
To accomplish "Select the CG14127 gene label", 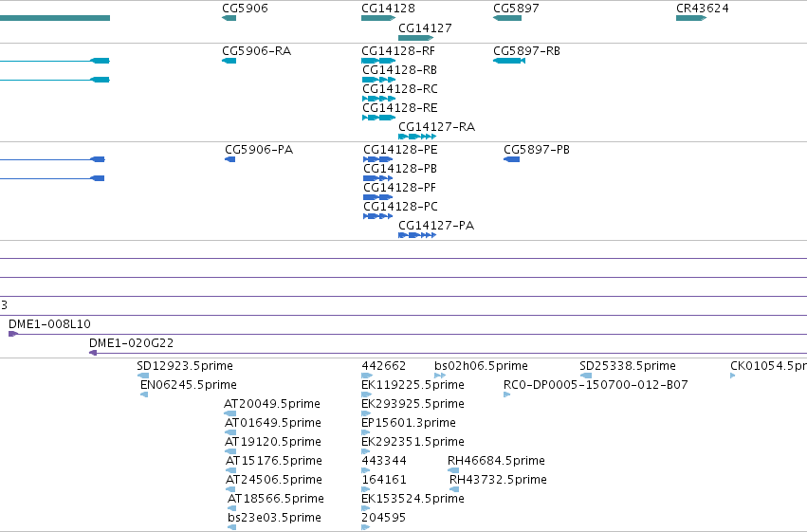I will coord(425,28).
